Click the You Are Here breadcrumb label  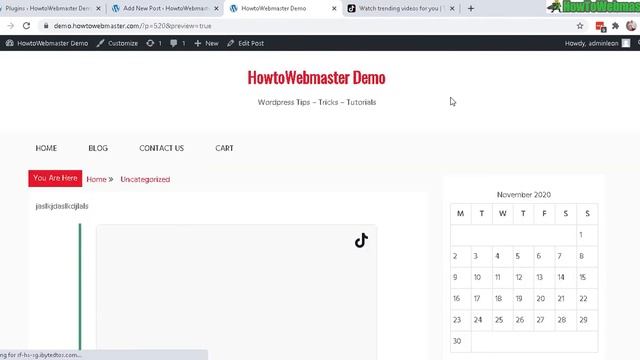pyautogui.click(x=55, y=178)
